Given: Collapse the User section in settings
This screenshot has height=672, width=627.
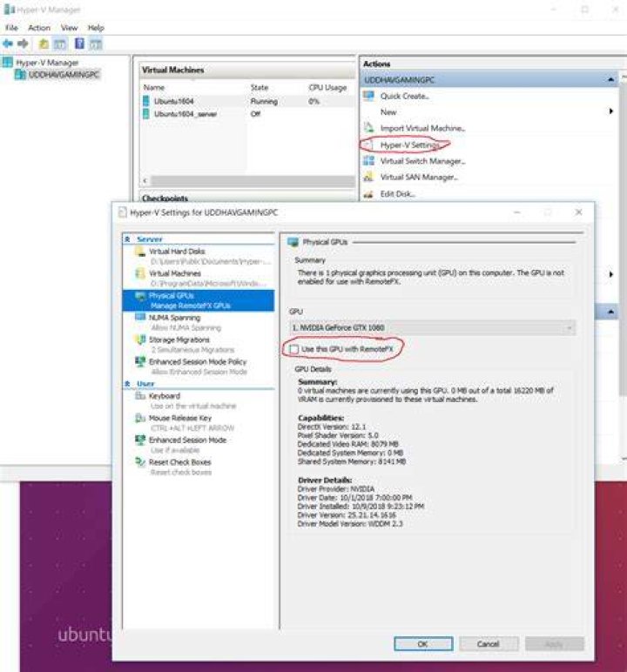Looking at the screenshot, I should (x=127, y=384).
